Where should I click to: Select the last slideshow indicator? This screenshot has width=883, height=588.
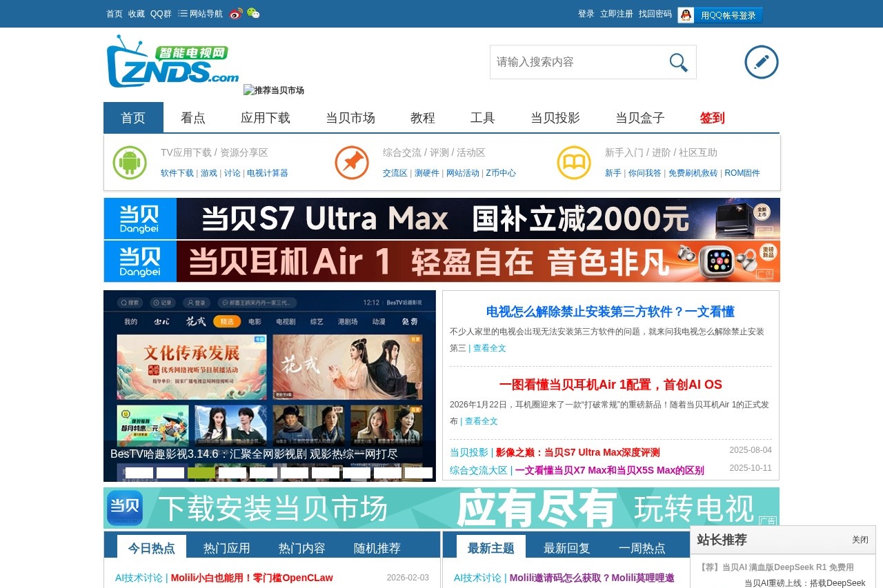419,473
